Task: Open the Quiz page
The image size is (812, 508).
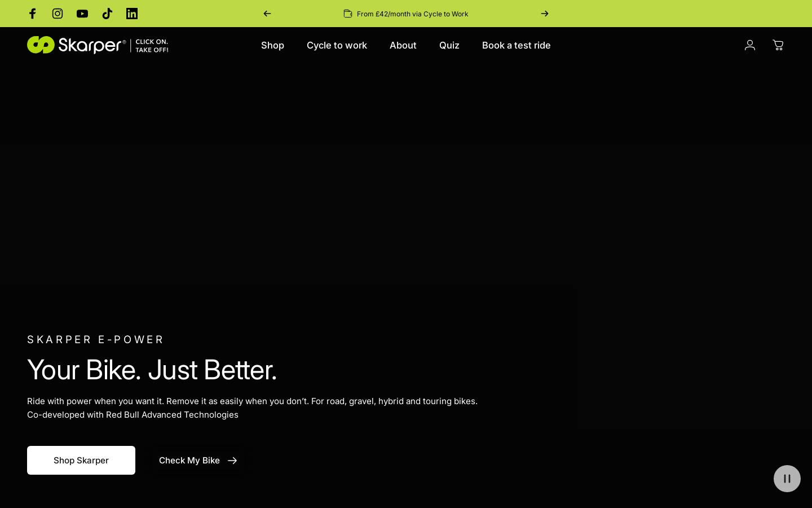Action: [449, 45]
